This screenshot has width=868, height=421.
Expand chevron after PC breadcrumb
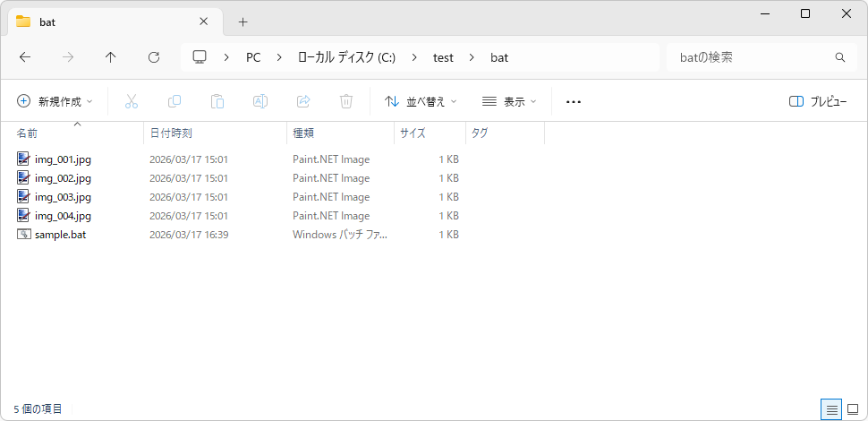pyautogui.click(x=279, y=57)
